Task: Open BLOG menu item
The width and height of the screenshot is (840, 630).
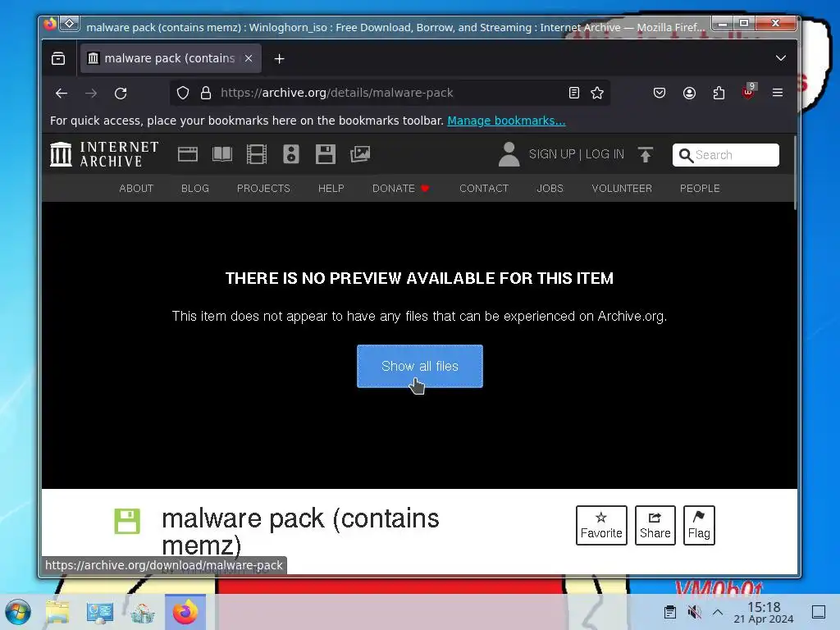Action: (x=195, y=189)
